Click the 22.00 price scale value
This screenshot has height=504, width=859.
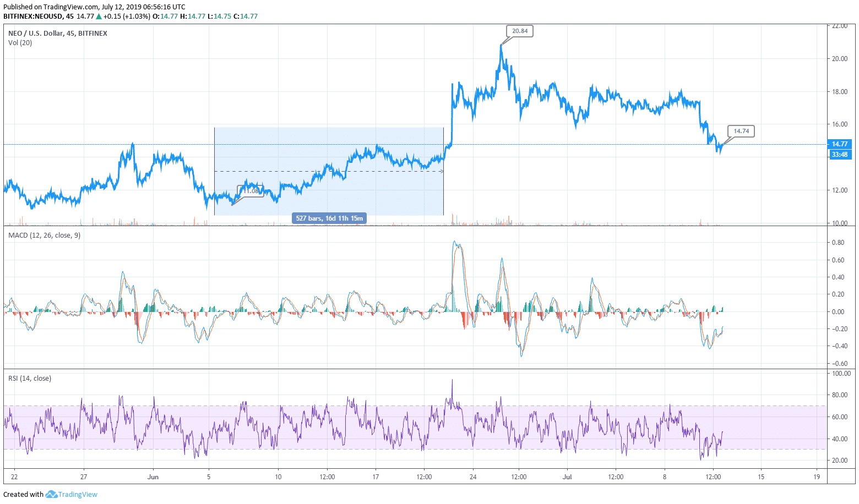840,26
